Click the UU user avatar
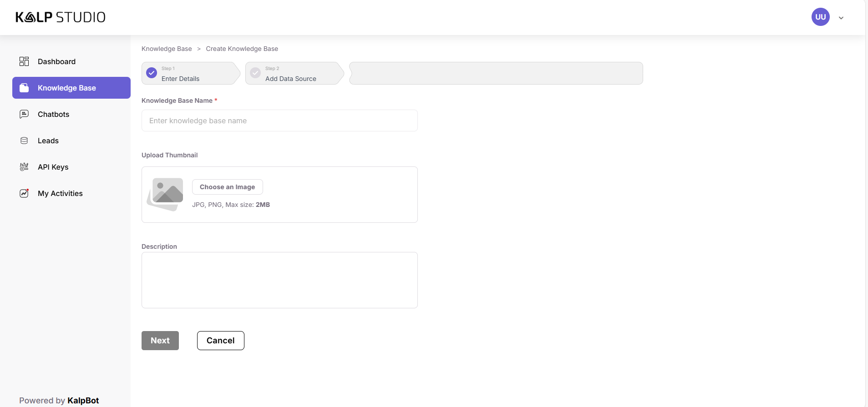This screenshot has width=868, height=407. [x=820, y=17]
